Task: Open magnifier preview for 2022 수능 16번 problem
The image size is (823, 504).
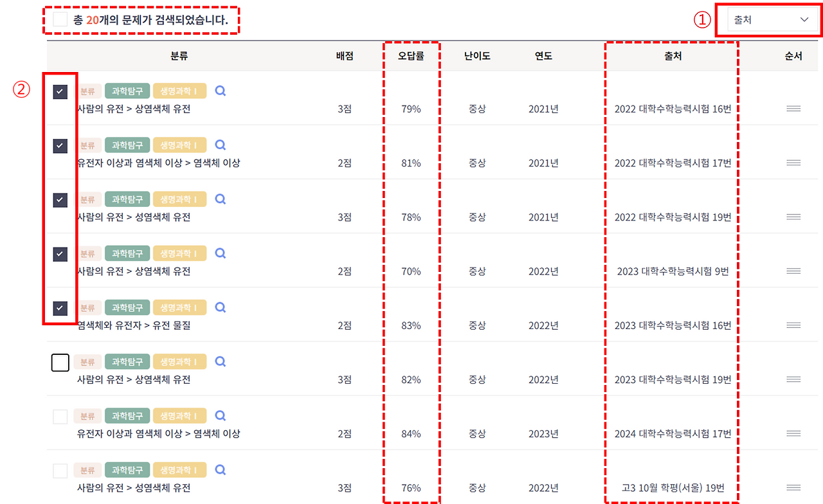Action: (x=220, y=91)
